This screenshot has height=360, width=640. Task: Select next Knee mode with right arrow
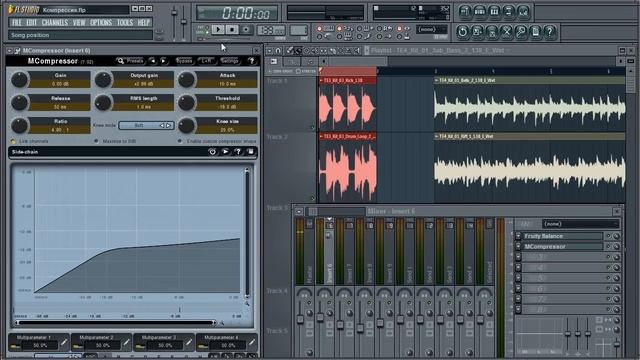pyautogui.click(x=169, y=125)
